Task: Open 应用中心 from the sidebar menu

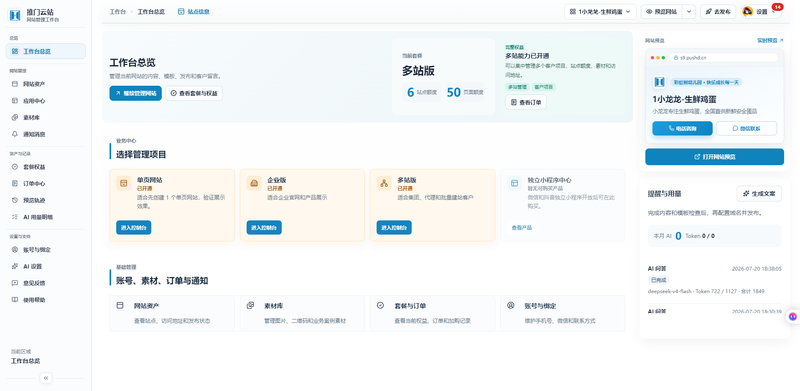Action: pos(46,101)
